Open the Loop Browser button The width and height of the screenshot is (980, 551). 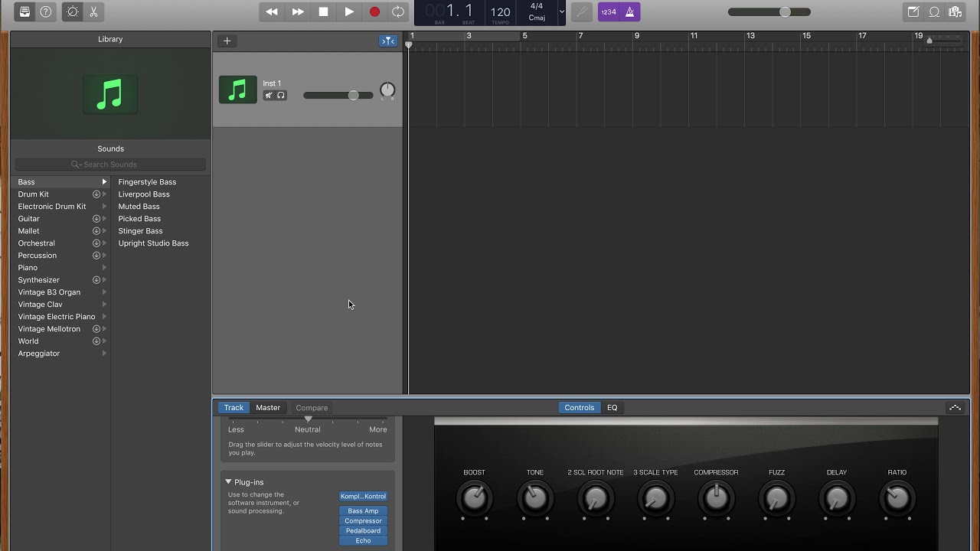tap(935, 11)
